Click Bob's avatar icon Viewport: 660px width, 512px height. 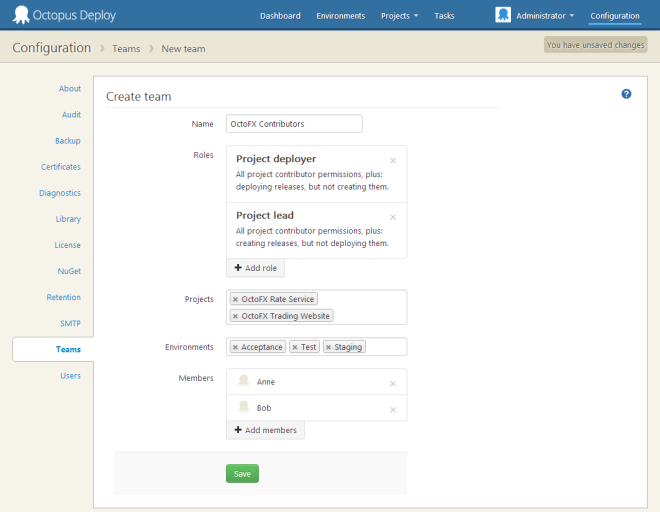pyautogui.click(x=244, y=407)
